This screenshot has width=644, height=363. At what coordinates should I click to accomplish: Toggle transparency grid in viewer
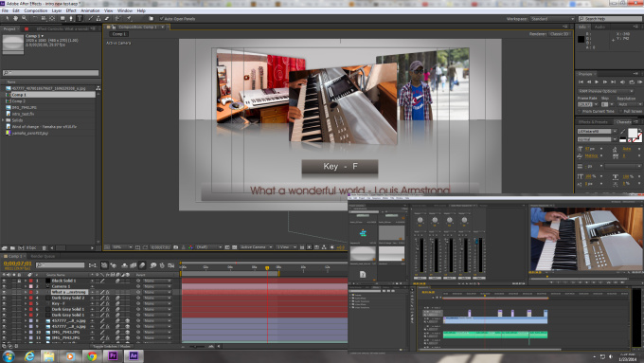(235, 247)
